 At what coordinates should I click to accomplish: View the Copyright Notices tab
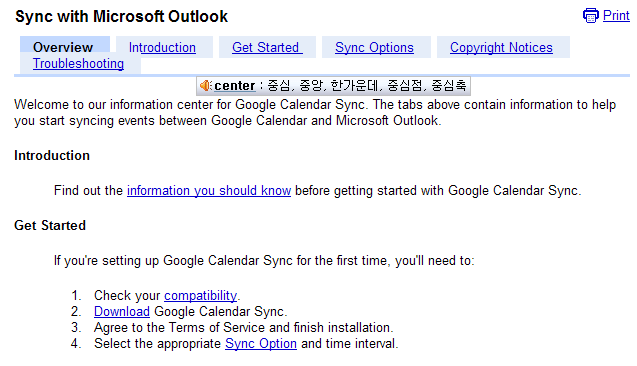point(501,48)
